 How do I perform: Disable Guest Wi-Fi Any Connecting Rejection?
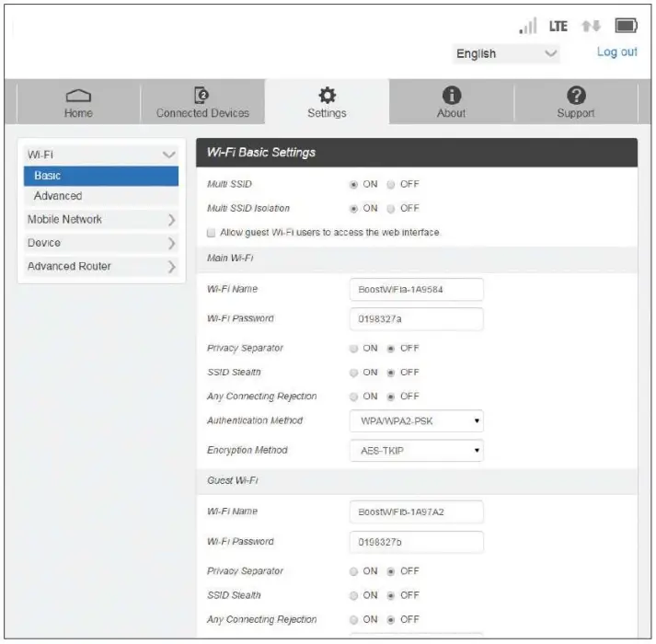coord(391,620)
